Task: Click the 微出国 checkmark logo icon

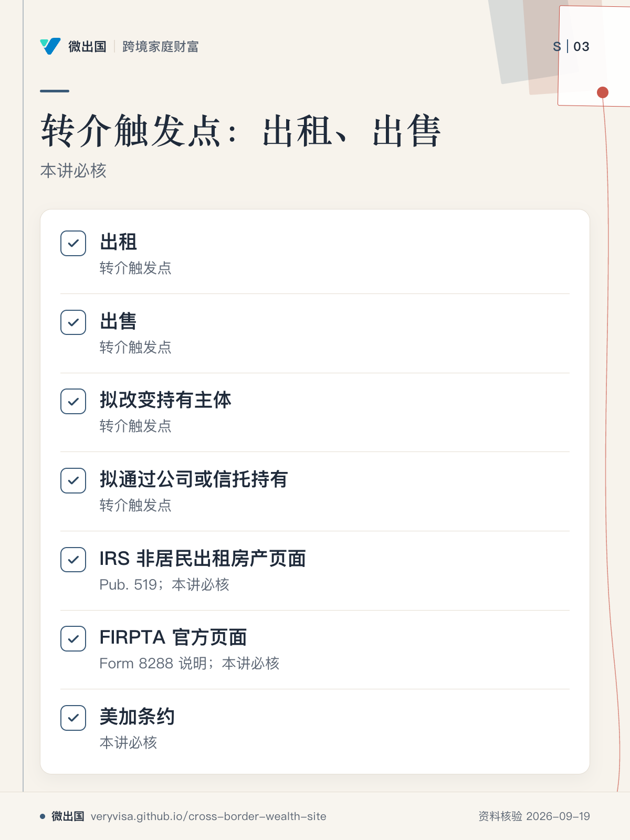Action: click(50, 46)
